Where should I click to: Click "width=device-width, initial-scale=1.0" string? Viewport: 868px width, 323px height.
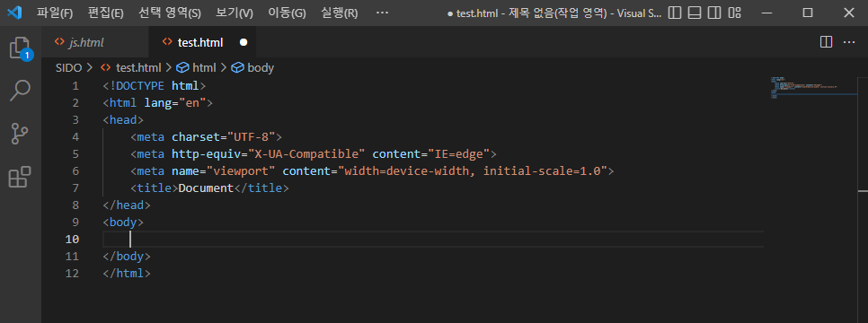473,171
